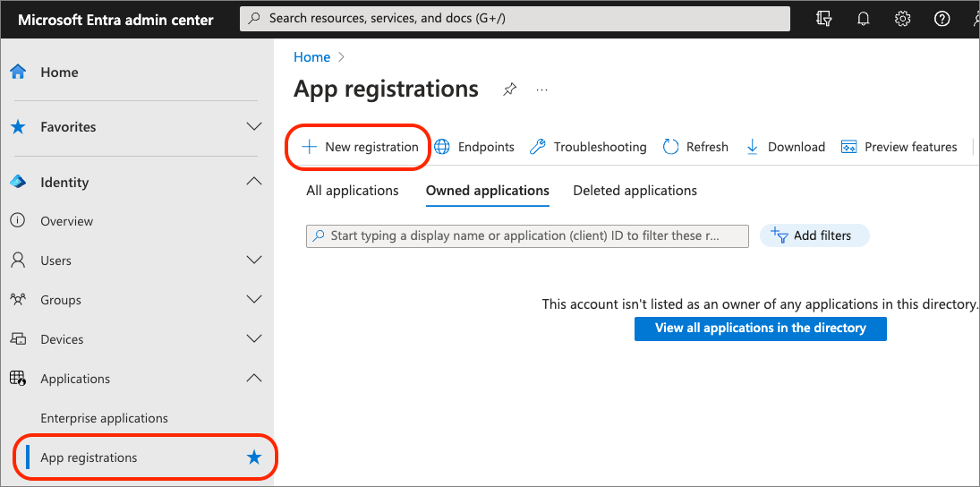Open the notifications bell
The image size is (980, 487).
tap(864, 19)
